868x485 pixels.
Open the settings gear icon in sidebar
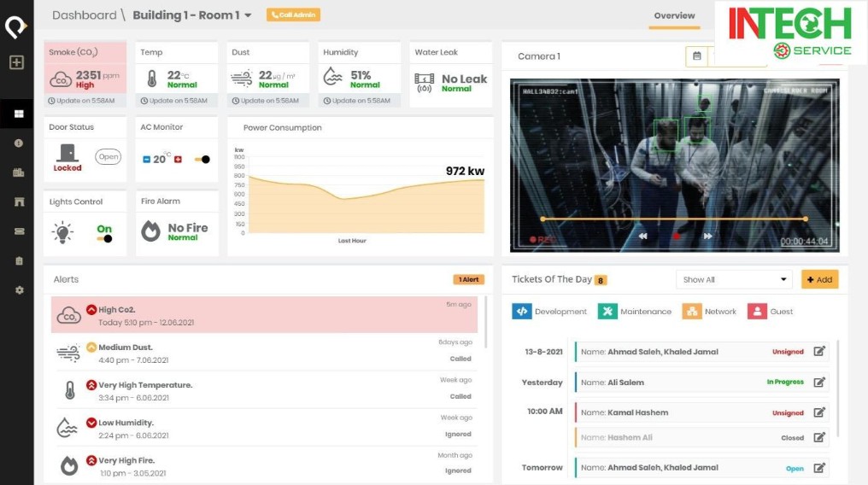click(20, 289)
